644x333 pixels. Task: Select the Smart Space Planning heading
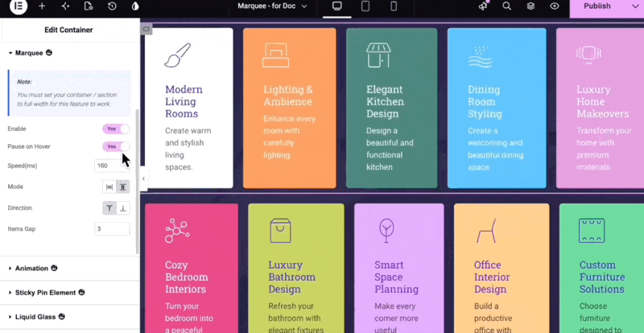coord(396,277)
